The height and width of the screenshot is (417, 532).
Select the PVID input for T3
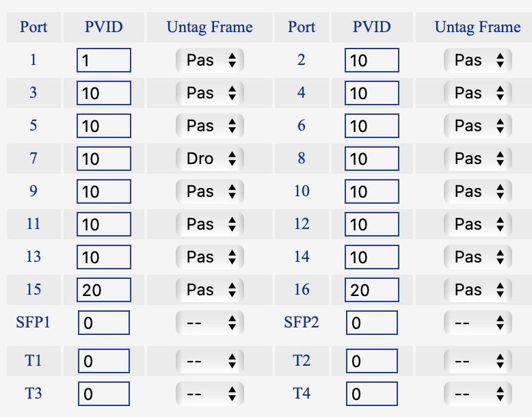(103, 394)
